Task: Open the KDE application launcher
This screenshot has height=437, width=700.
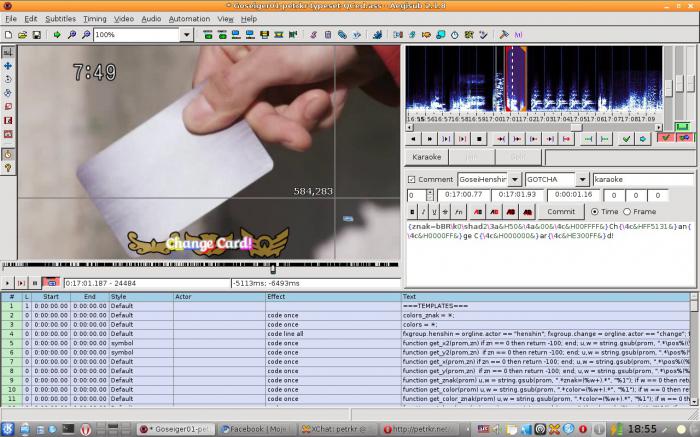Action: pos(8,429)
